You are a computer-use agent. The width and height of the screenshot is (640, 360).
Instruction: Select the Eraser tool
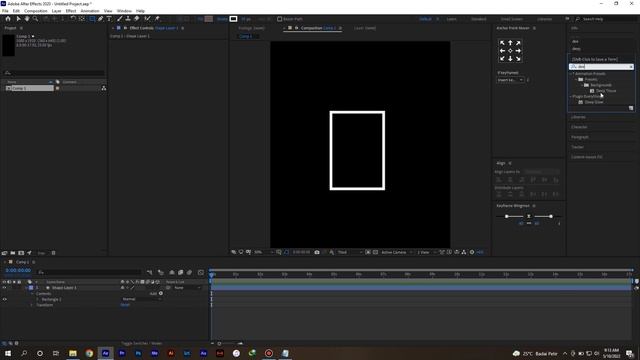137,19
